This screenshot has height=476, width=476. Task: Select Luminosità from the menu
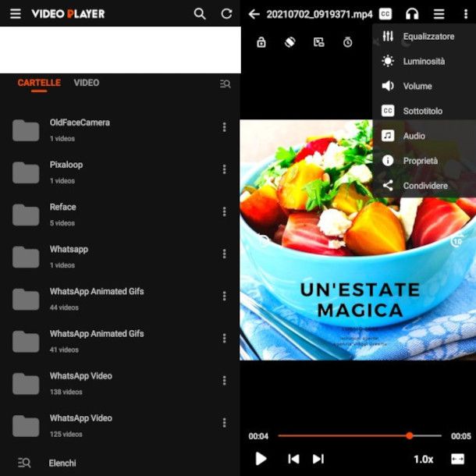(x=424, y=62)
